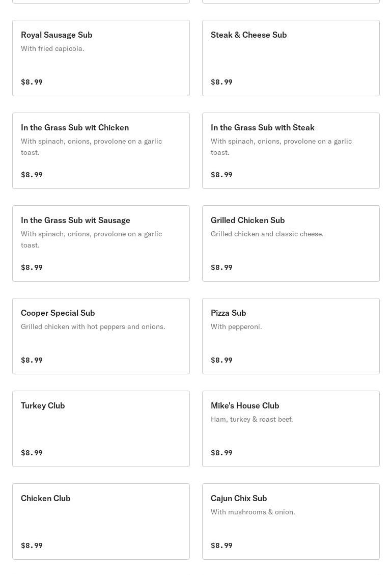Click "Grilled chicken with hot peppers and onions."
Image resolution: width=392 pixels, height=575 pixels.
click(93, 326)
